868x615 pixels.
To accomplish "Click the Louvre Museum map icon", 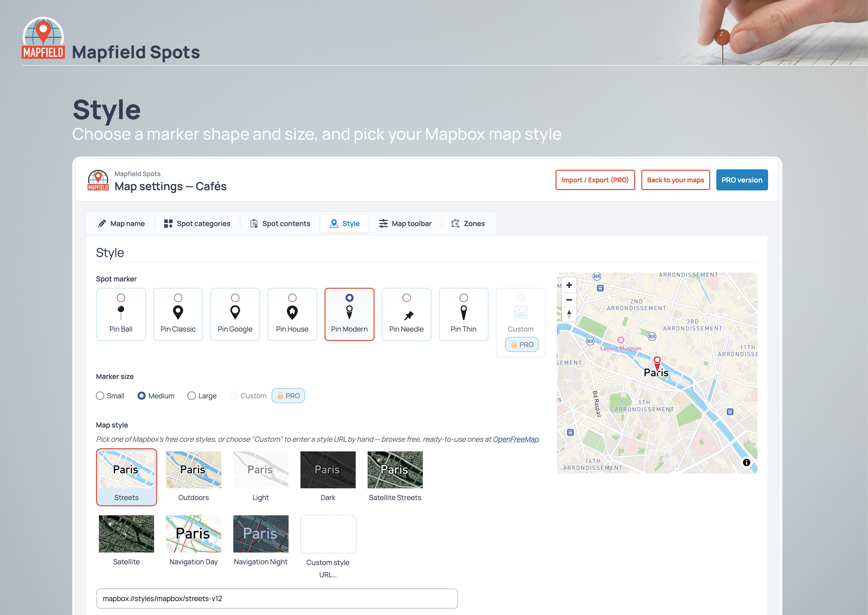I will click(621, 340).
